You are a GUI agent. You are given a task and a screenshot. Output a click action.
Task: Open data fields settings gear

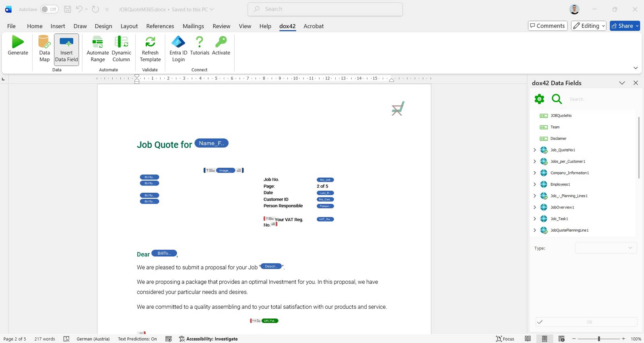coord(539,99)
